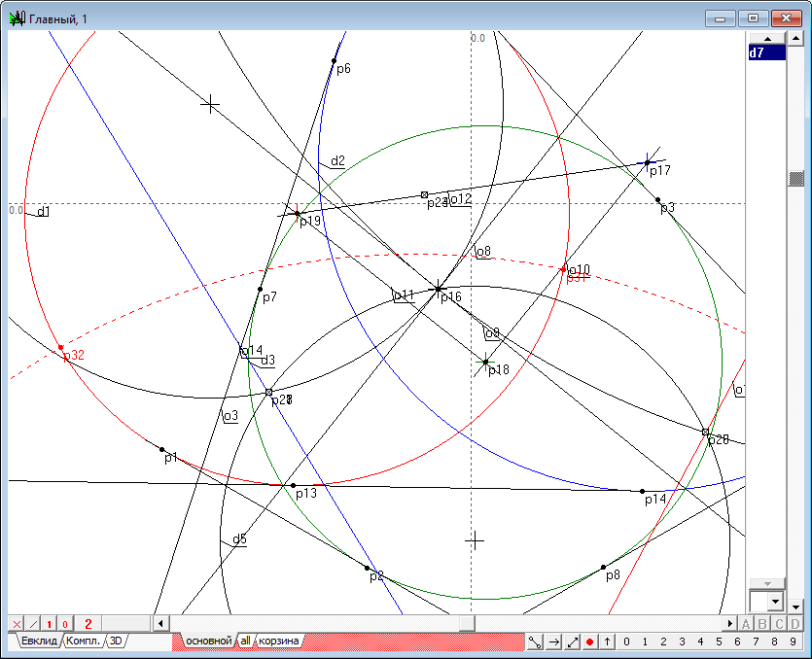Click the d2 label on the canvas

[x=337, y=161]
